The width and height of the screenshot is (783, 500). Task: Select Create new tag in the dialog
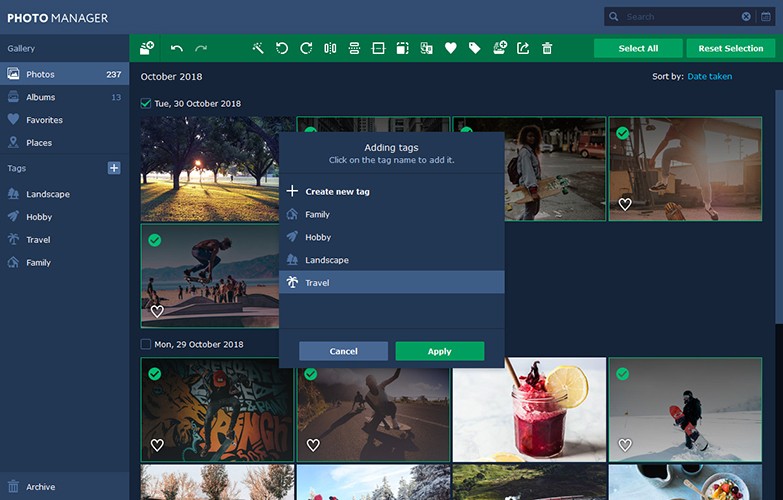337,191
